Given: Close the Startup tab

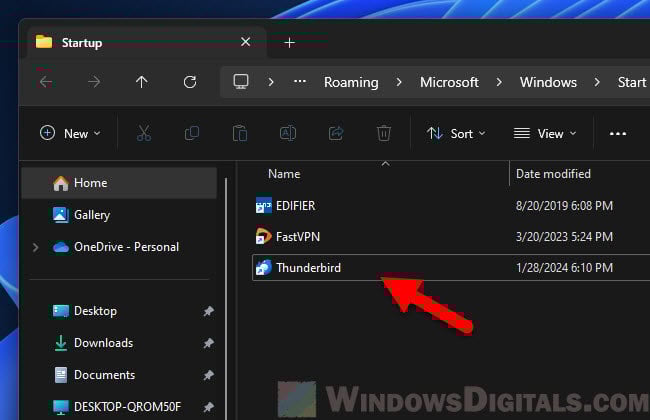Looking at the screenshot, I should [245, 42].
